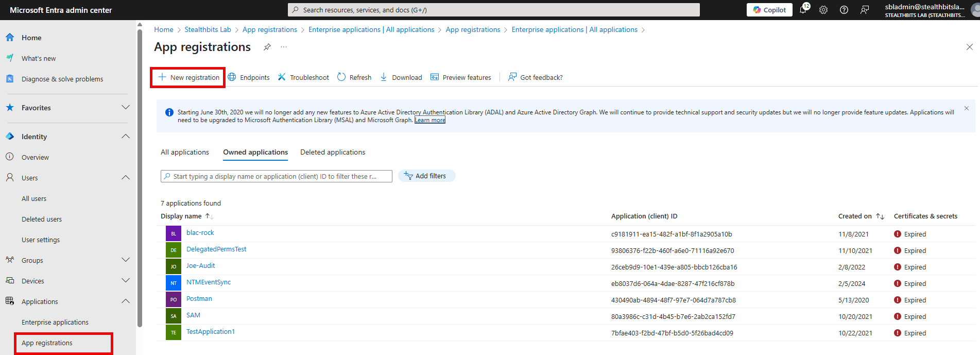Screen dimensions: 980x355
Task: Expand the Devices menu
Action: click(125, 281)
